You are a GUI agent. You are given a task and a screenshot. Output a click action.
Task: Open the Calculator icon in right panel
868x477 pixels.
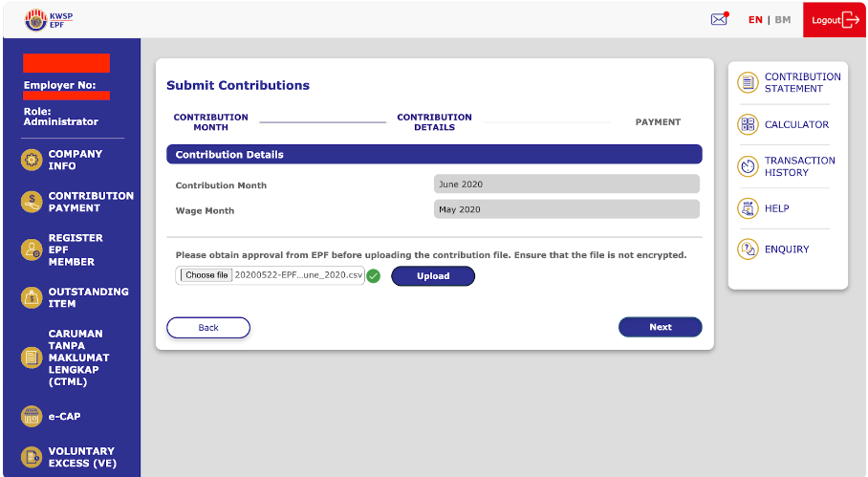click(748, 124)
